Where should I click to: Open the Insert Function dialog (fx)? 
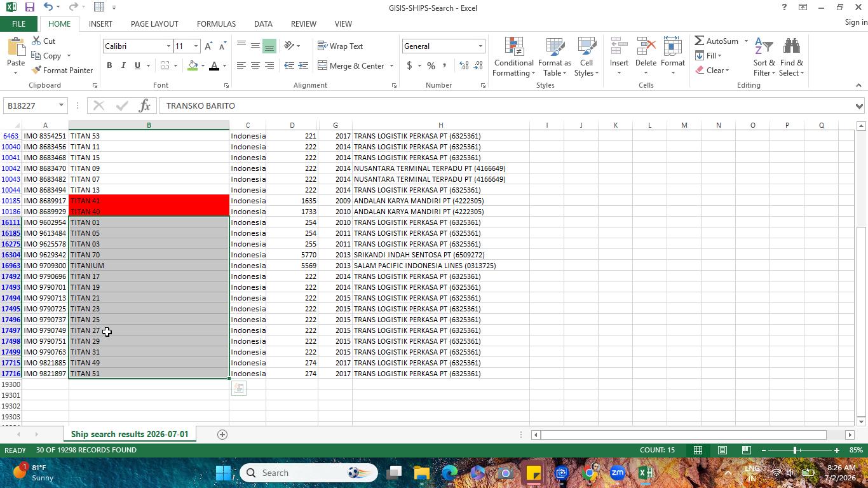click(145, 105)
